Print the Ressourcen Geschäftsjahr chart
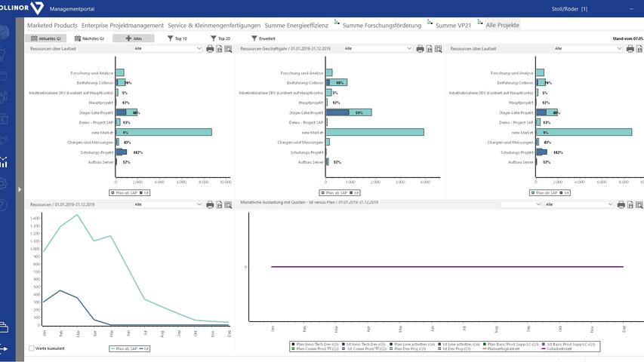Image resolution: width=644 pixels, height=362 pixels. pyautogui.click(x=420, y=48)
